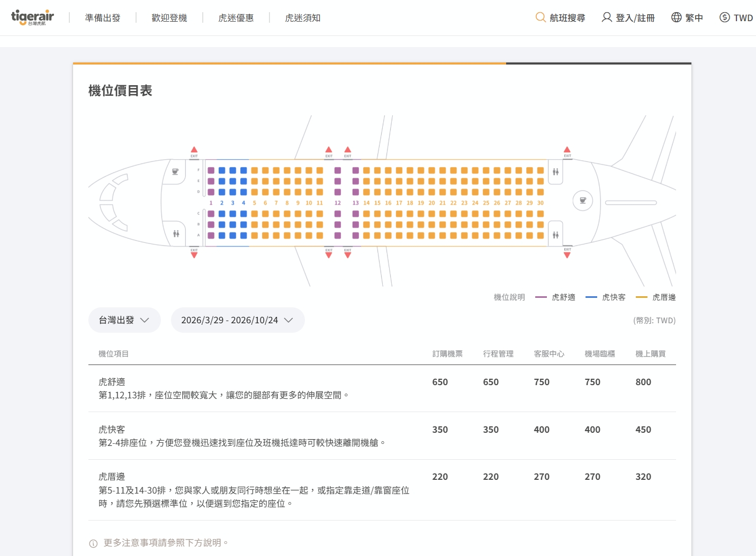Image resolution: width=756 pixels, height=556 pixels.
Task: Click the orange 虎厝邊 legend swatch
Action: click(x=642, y=297)
